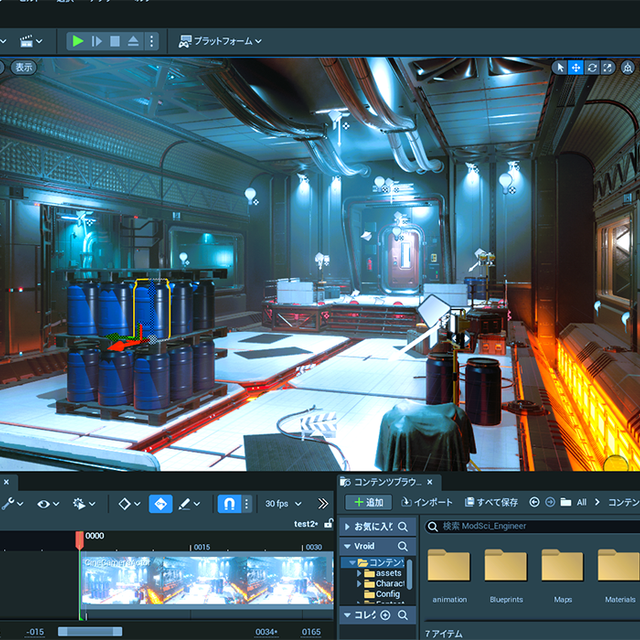640x640 pixels.
Task: Select the コンテンツ root folder in tree
Action: [380, 563]
